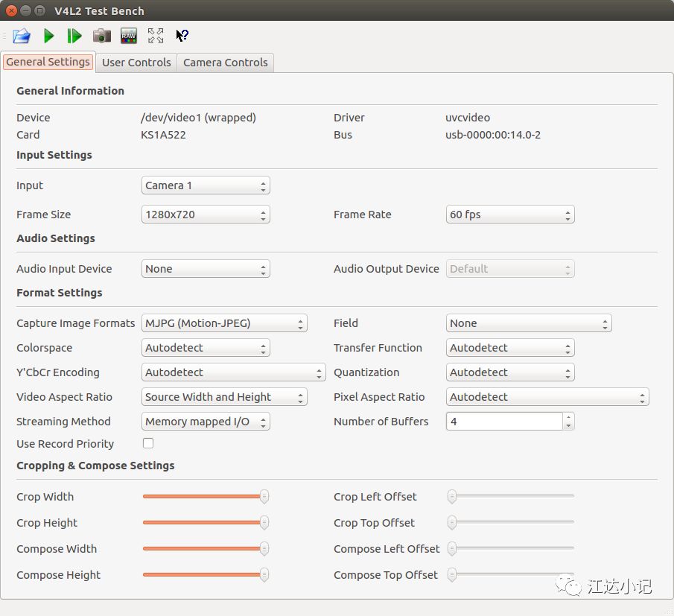Click the Compose Top Offset slider
Image resolution: width=674 pixels, height=616 pixels.
(511, 575)
